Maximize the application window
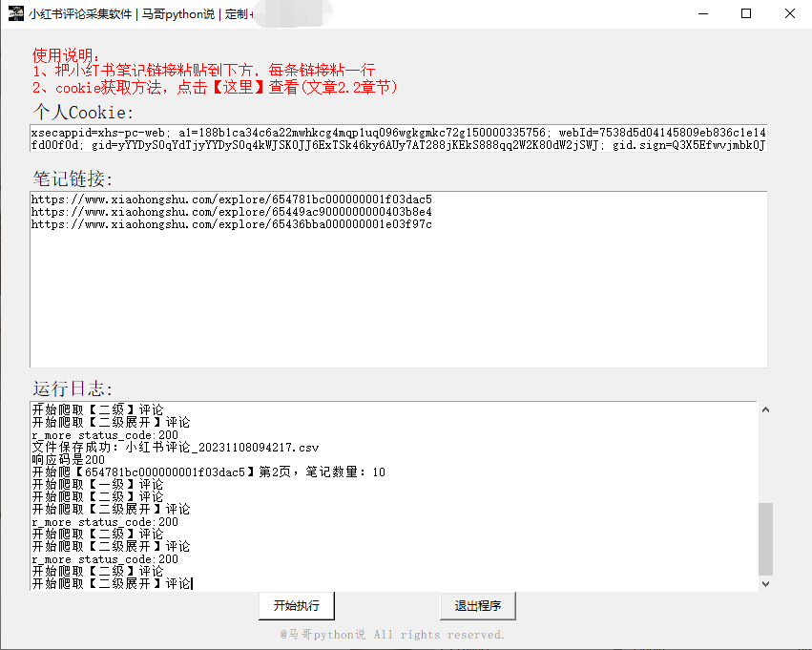The height and width of the screenshot is (650, 812). point(746,14)
